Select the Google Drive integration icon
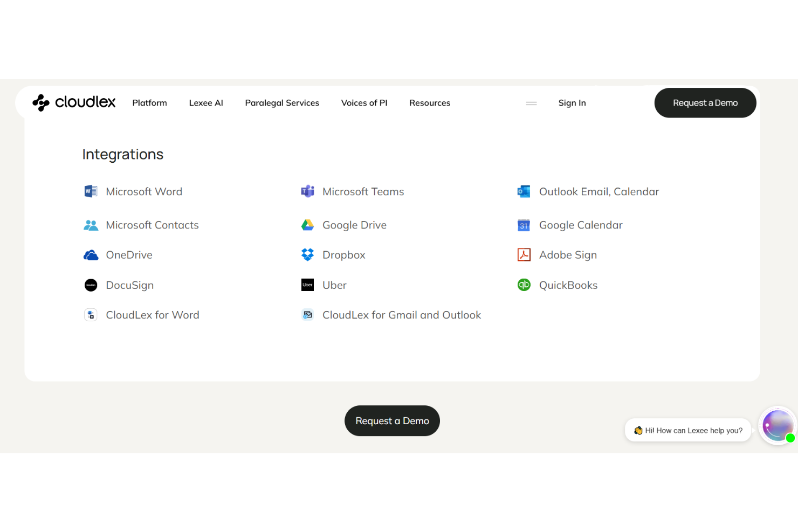This screenshot has height=532, width=798. 307,225
